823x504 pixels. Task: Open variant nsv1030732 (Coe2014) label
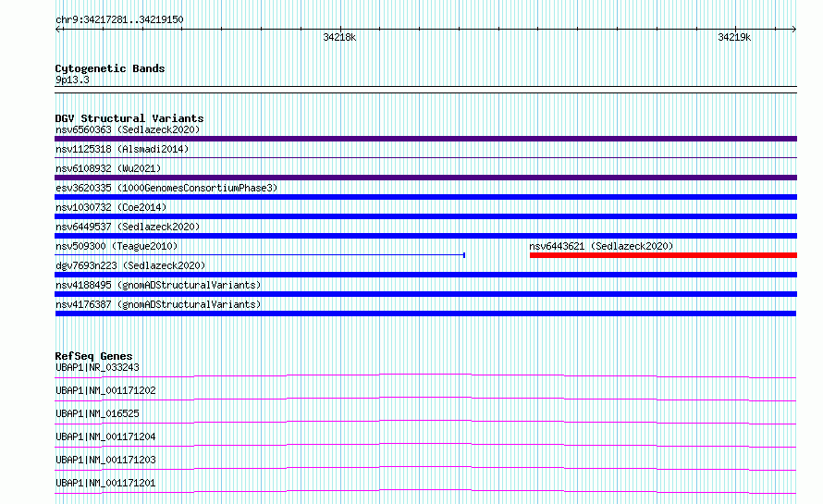(111, 207)
